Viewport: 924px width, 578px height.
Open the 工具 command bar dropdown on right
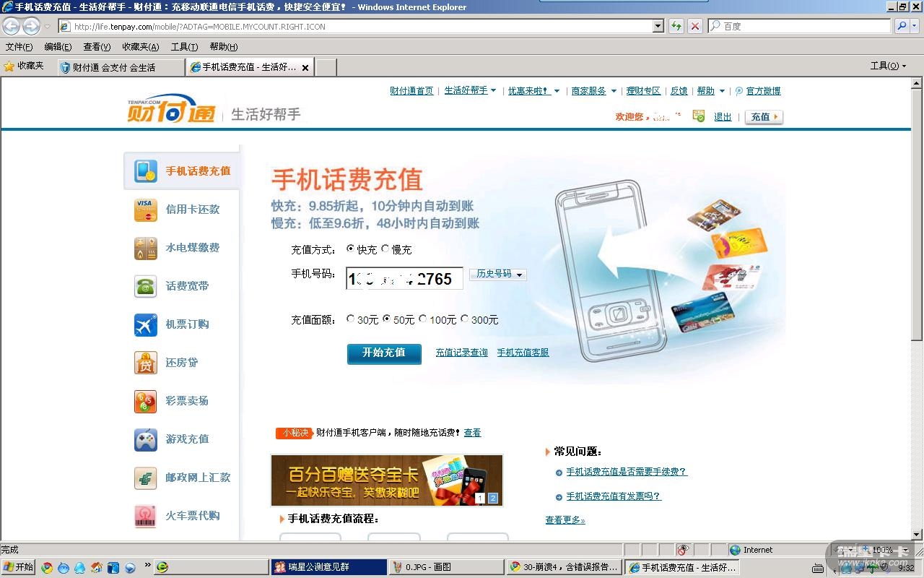(889, 66)
